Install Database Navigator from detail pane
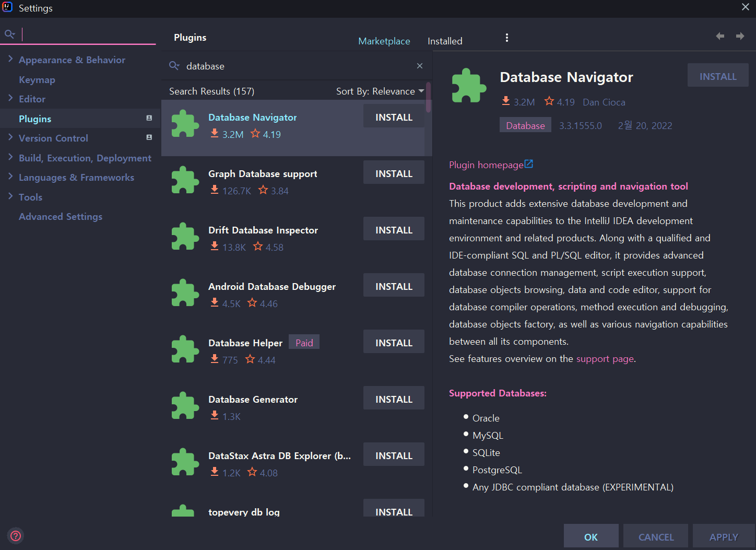This screenshot has width=756, height=550. pos(718,75)
